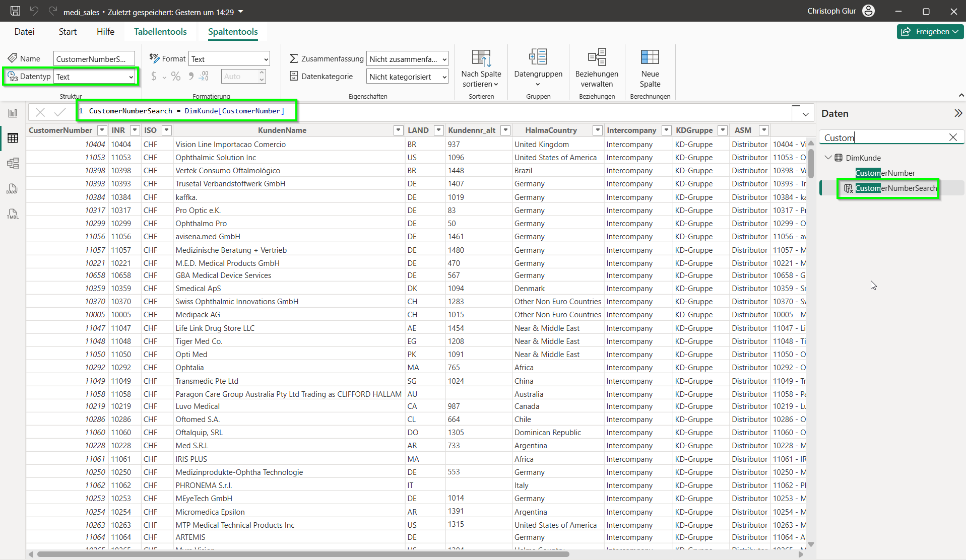This screenshot has width=966, height=560.
Task: Open TMDL view icon
Action: [13, 214]
